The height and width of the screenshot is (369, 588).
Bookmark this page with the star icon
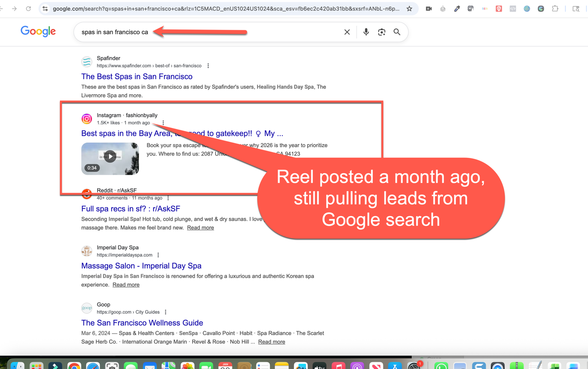tap(409, 9)
